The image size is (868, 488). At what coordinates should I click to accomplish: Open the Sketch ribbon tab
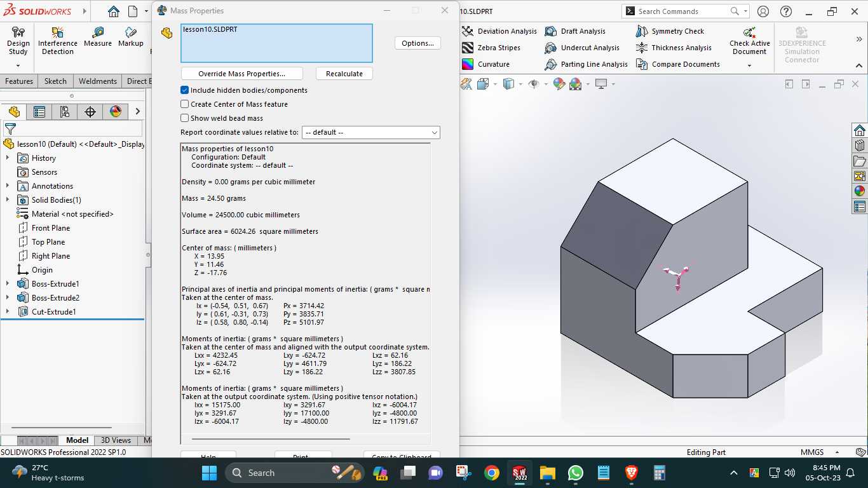(55, 81)
